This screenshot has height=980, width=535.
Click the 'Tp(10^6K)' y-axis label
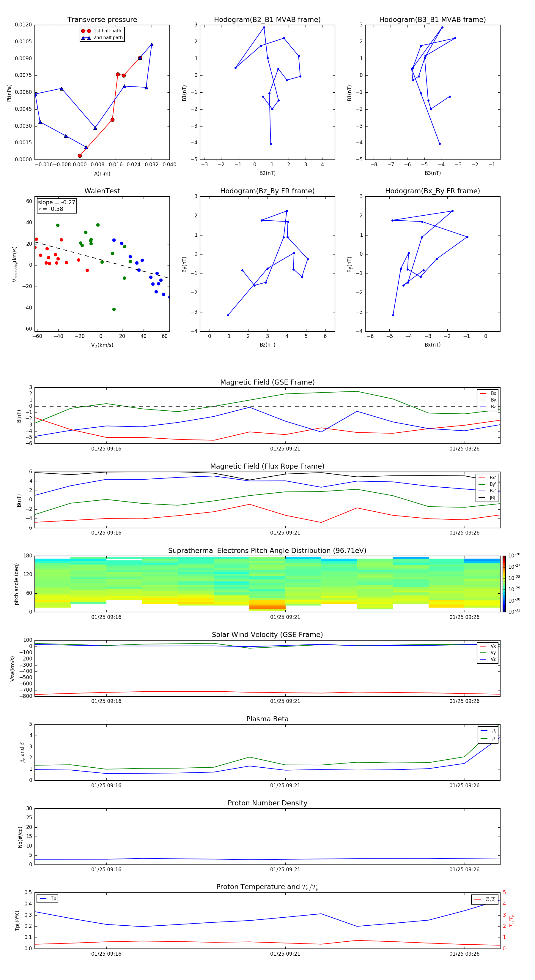pos(17,921)
